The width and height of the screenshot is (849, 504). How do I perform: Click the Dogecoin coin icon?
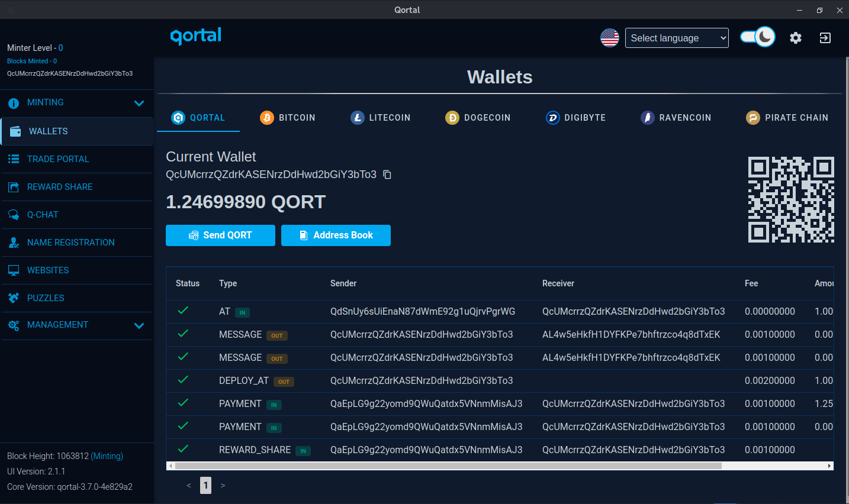pos(452,118)
